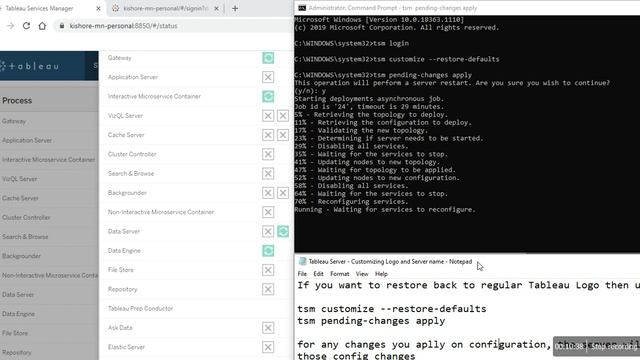Reload the page in the browser
640x360 pixels.
[x=26, y=26]
